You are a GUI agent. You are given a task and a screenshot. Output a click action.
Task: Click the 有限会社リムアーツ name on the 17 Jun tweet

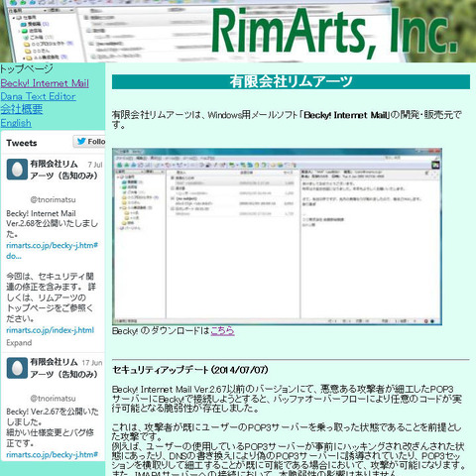pyautogui.click(x=63, y=368)
